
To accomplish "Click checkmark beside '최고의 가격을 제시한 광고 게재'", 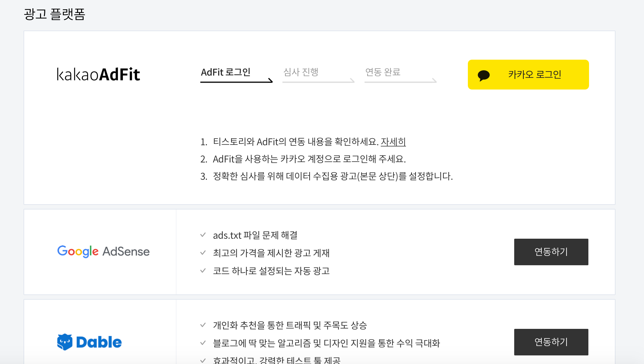I will point(203,253).
